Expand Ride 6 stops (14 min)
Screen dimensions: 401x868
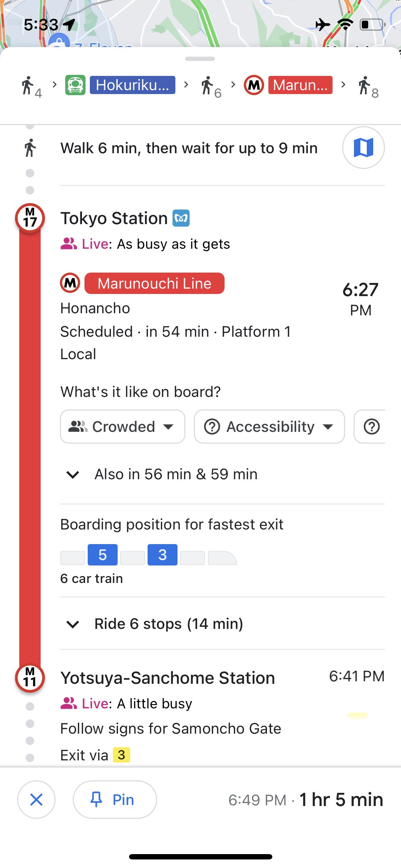tap(155, 624)
